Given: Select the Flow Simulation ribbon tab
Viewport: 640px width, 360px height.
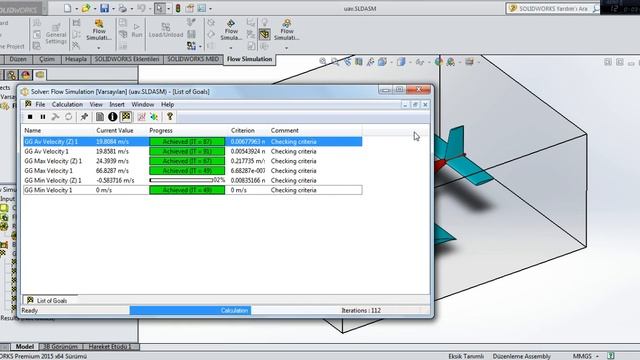Looking at the screenshot, I should [249, 59].
